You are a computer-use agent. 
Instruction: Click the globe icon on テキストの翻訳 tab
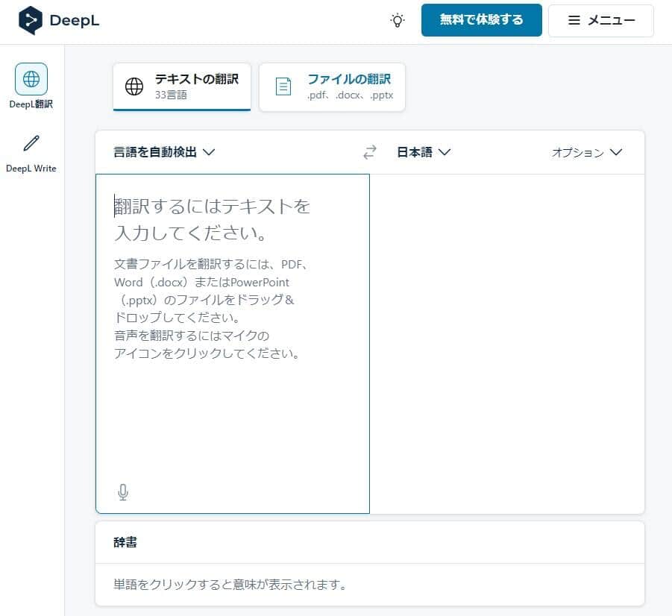(x=133, y=87)
